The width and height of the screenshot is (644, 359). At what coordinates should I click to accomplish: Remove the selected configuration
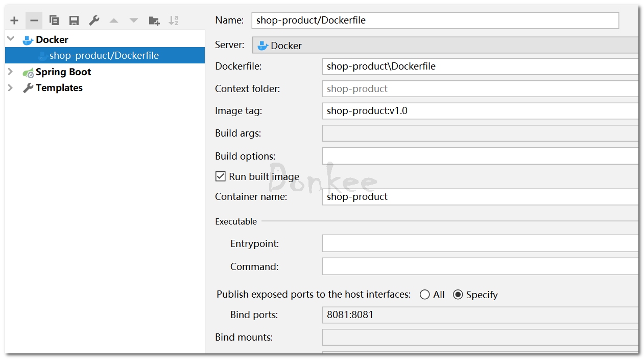tap(34, 20)
